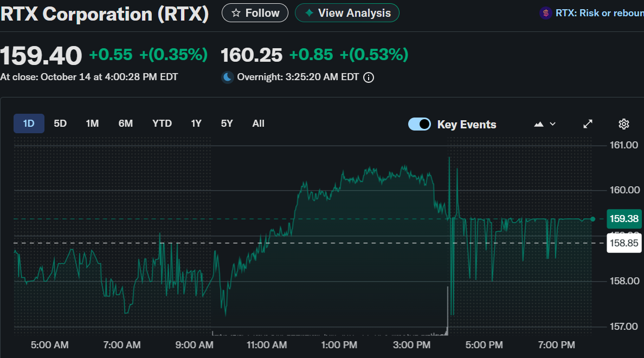Click the View Analysis button
This screenshot has height=358, width=644.
point(347,13)
